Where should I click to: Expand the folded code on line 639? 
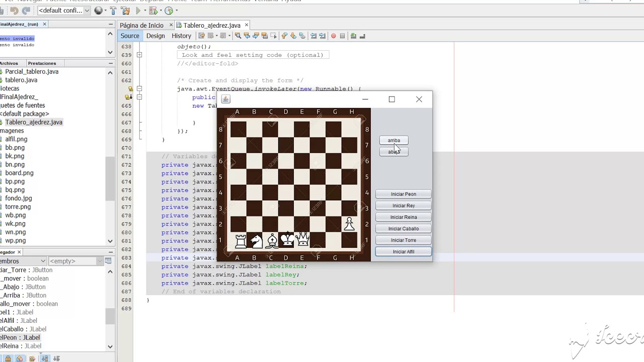coord(139,55)
